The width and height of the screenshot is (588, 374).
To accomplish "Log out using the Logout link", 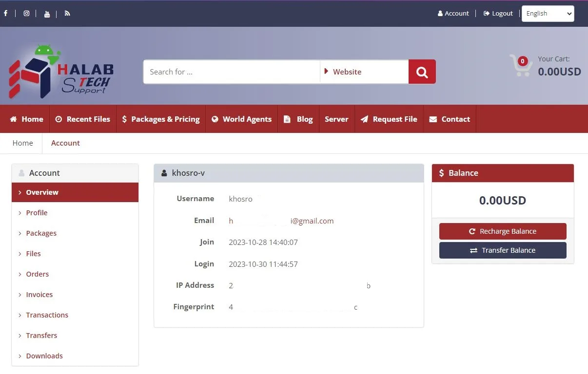I will click(x=498, y=14).
